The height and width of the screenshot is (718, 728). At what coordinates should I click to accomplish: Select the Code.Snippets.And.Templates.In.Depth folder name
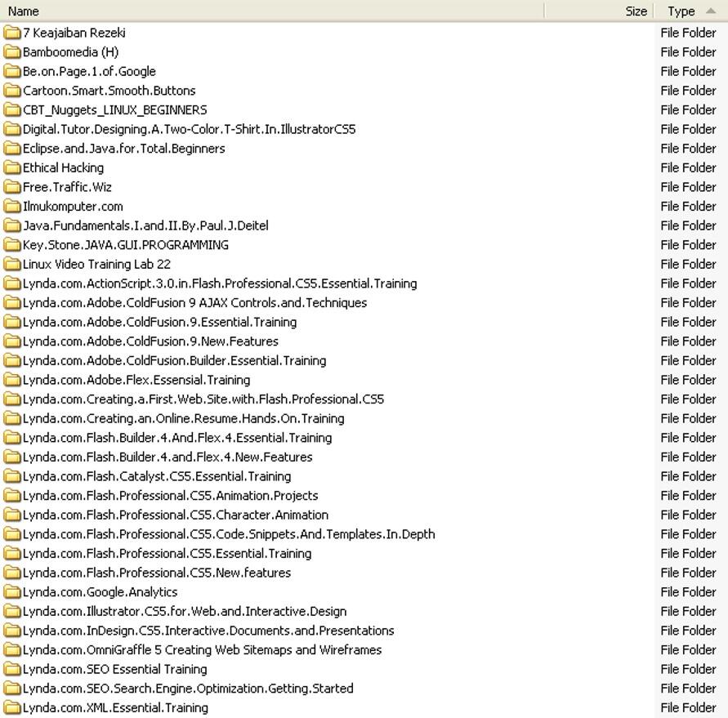(229, 534)
